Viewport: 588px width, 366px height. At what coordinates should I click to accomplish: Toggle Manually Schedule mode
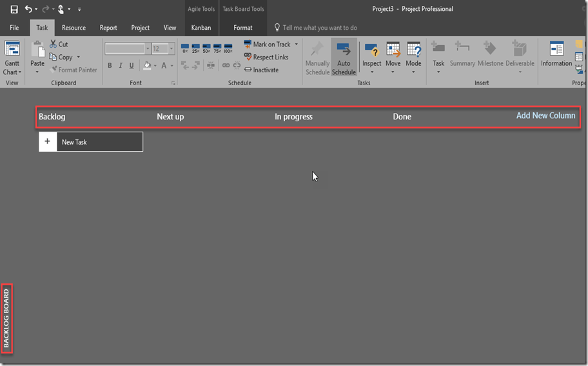[x=317, y=57]
